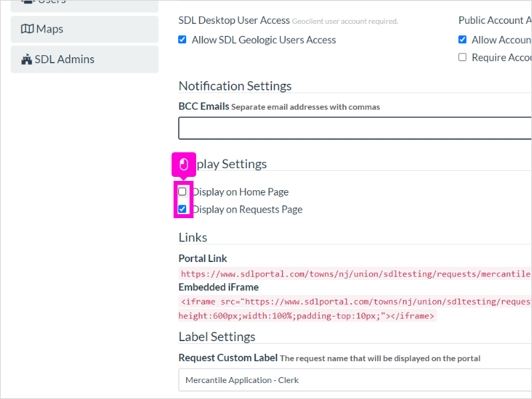Click the Portal Link label
The height and width of the screenshot is (399, 532).
[x=203, y=259]
